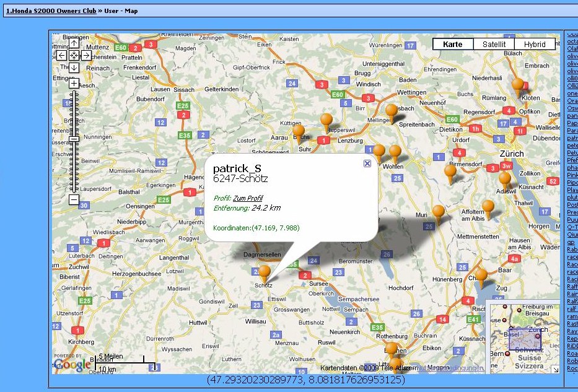This screenshot has width=578, height=392.
Task: Pan the map down with the arrow
Action: (74, 68)
